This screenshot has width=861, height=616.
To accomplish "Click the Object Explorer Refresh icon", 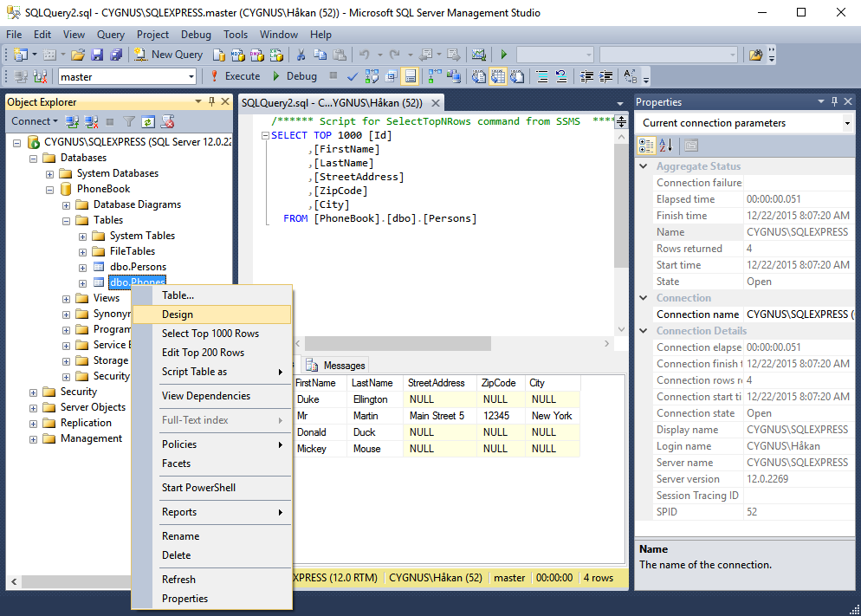I will [x=148, y=121].
